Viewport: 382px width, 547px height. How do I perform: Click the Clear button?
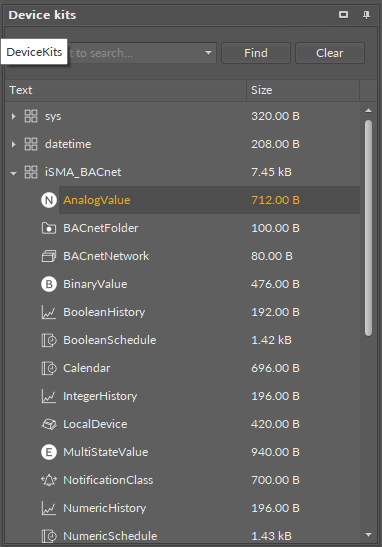pyautogui.click(x=330, y=53)
